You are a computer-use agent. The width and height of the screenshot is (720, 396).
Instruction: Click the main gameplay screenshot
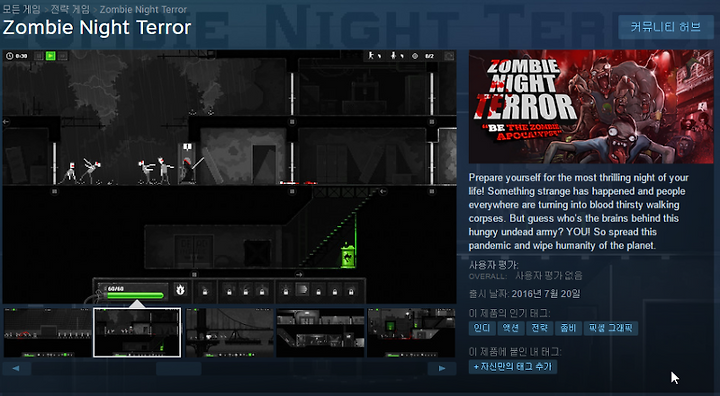tap(229, 176)
